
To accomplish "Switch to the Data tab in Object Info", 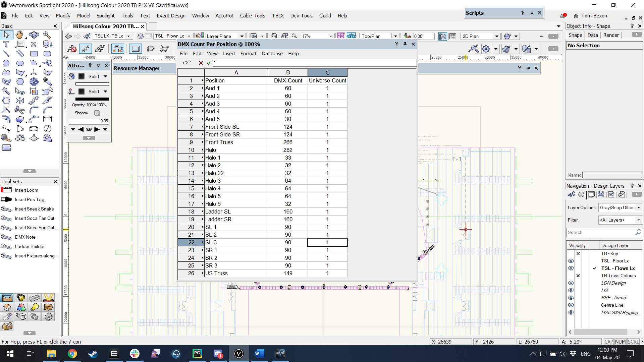I will tap(592, 35).
